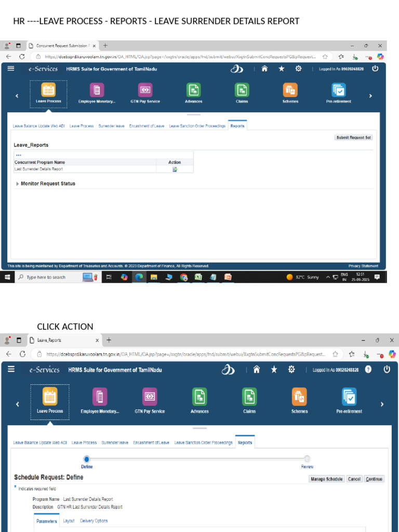Open settings gear in upper e-Services header
This screenshot has width=399, height=532.
pos(298,69)
